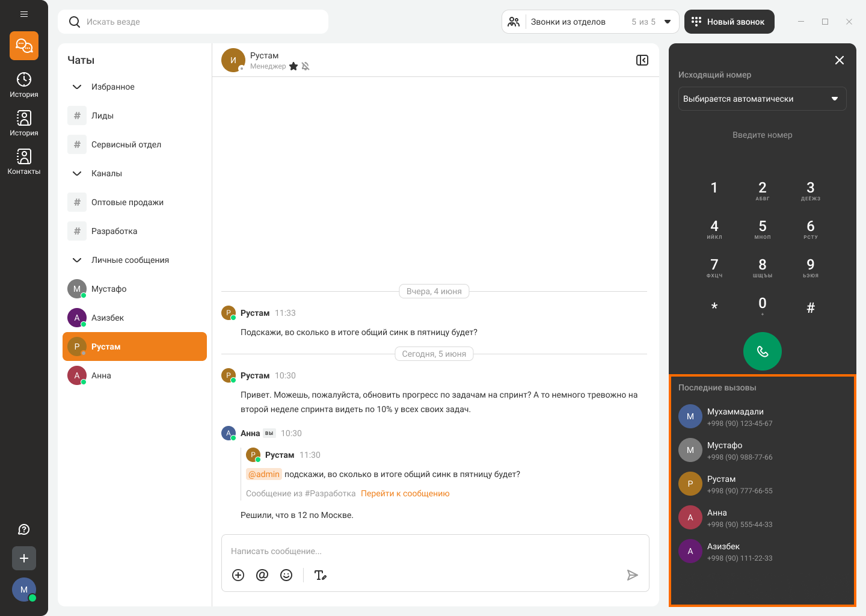The image size is (866, 616).
Task: Open the Разработка channel
Action: (114, 231)
